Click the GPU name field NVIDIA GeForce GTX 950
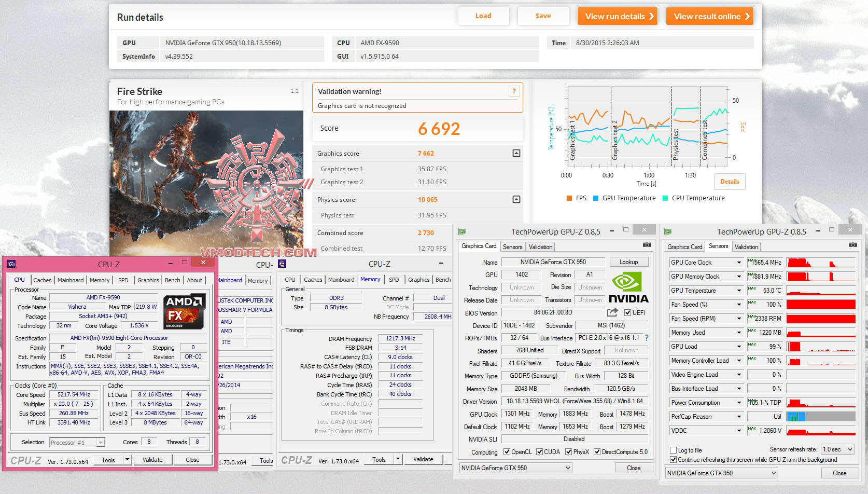This screenshot has width=868, height=494. point(553,262)
